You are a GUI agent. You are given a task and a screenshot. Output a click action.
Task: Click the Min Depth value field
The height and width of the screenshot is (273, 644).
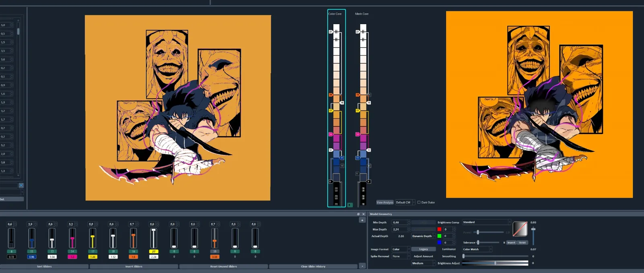pos(401,222)
